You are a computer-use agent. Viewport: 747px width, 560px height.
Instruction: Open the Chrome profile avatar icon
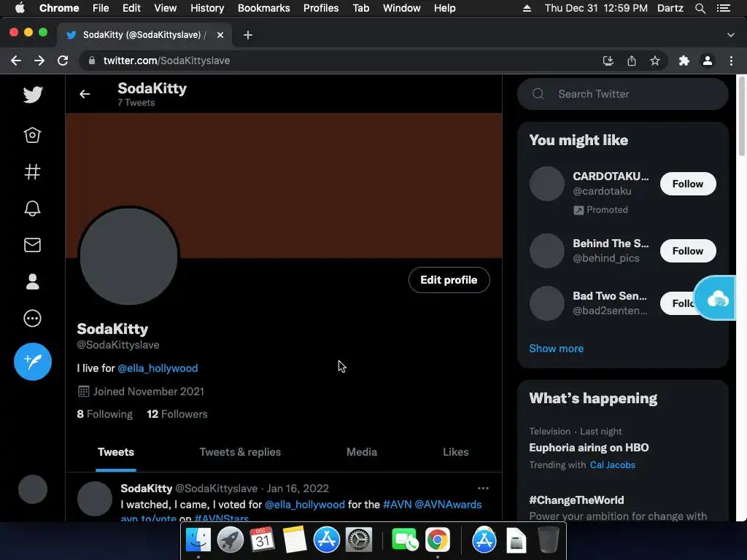[708, 61]
